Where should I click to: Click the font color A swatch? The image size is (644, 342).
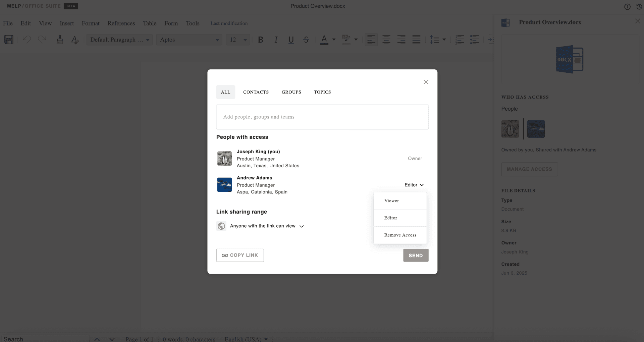tap(324, 40)
